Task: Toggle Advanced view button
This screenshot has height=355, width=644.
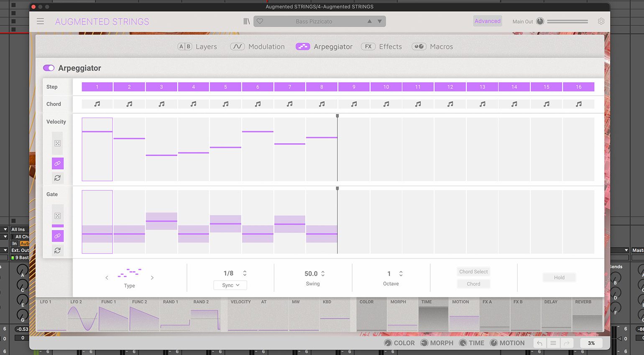Action: click(488, 21)
